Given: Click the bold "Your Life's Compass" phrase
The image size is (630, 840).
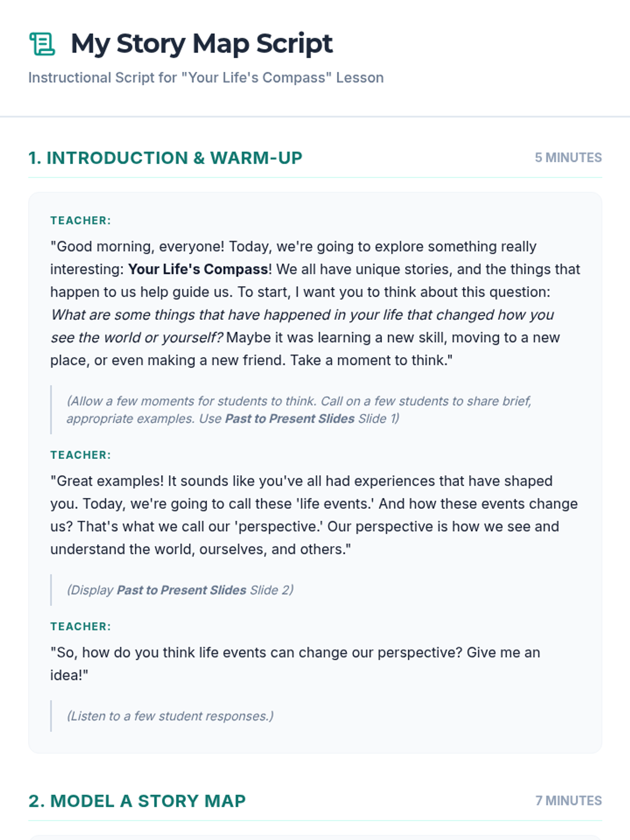Looking at the screenshot, I should click(198, 269).
